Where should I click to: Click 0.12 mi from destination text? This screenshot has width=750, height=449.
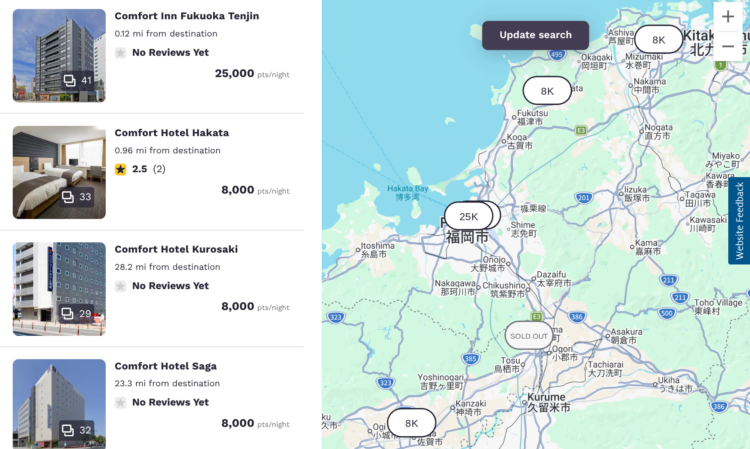pyautogui.click(x=166, y=33)
